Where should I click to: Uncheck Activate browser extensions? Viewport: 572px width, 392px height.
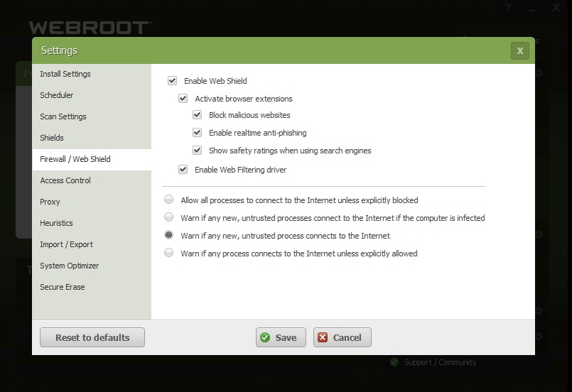click(183, 99)
